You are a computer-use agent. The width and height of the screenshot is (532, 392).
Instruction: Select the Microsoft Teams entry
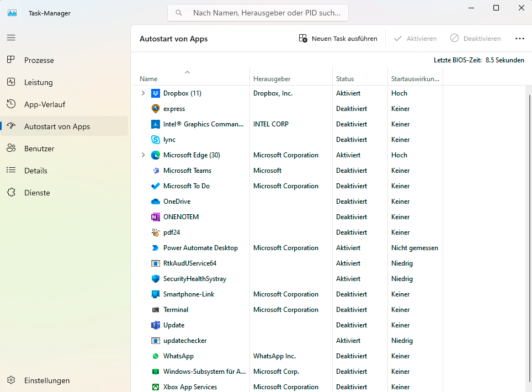[188, 170]
